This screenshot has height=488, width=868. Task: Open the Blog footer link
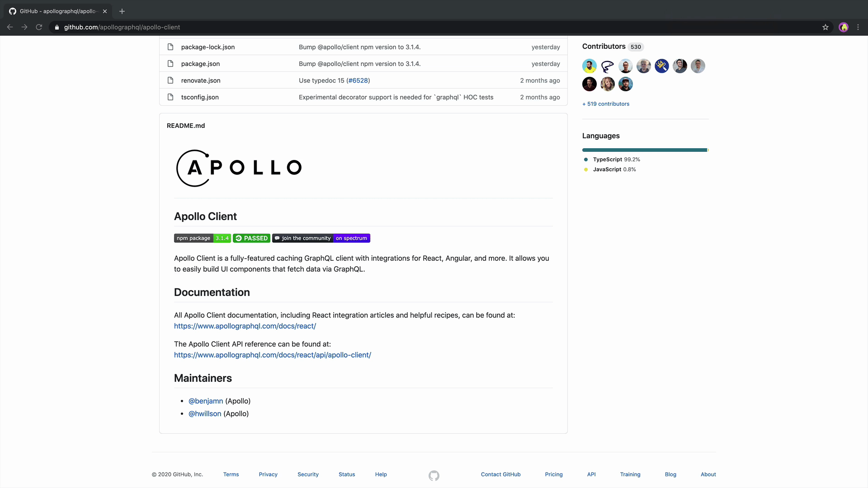tap(670, 474)
